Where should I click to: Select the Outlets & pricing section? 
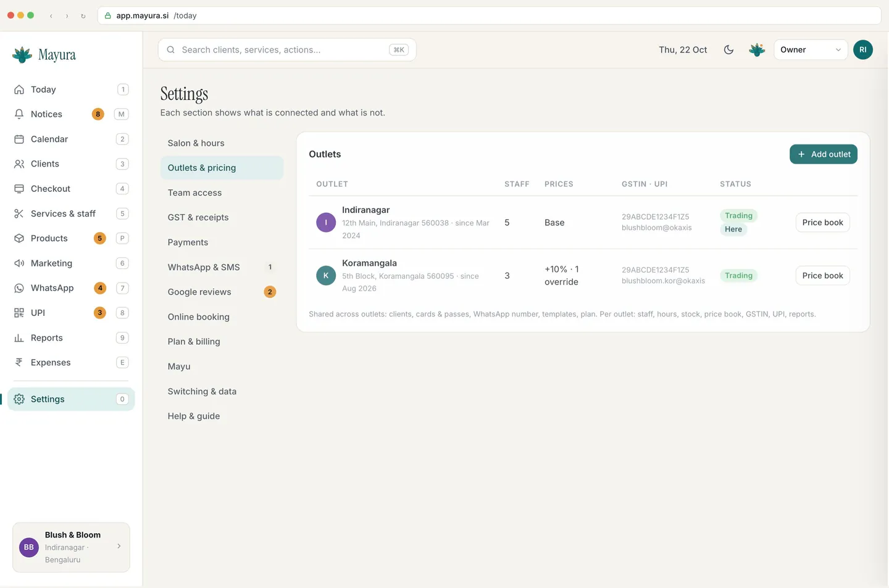(222, 168)
